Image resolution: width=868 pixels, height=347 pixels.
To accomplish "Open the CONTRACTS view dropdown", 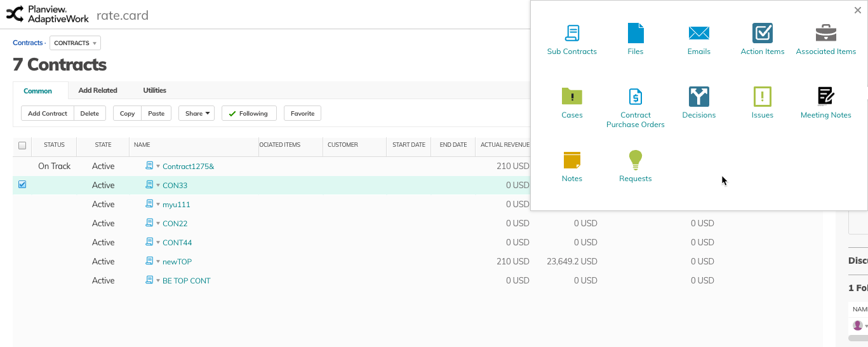I will click(x=75, y=43).
